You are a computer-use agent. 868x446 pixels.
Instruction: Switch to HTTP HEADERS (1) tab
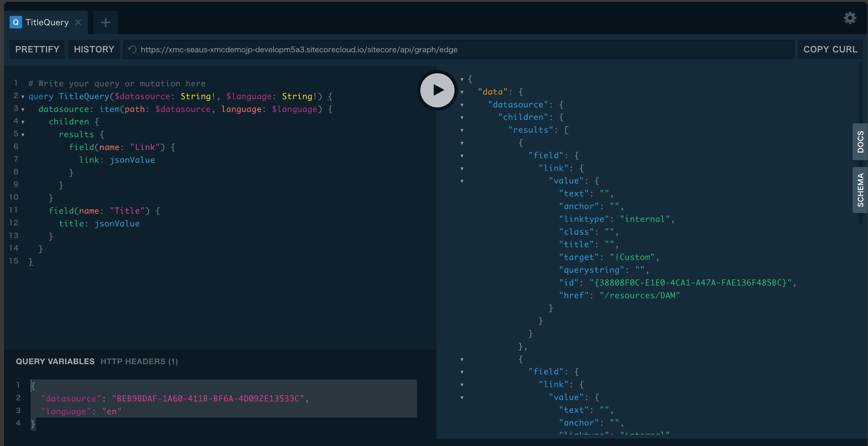(x=139, y=361)
